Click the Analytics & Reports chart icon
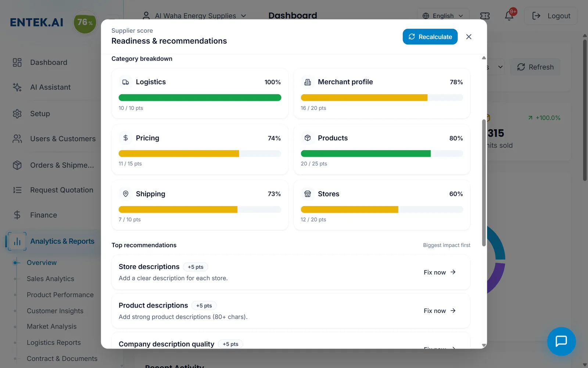This screenshot has width=588, height=368. 17,241
